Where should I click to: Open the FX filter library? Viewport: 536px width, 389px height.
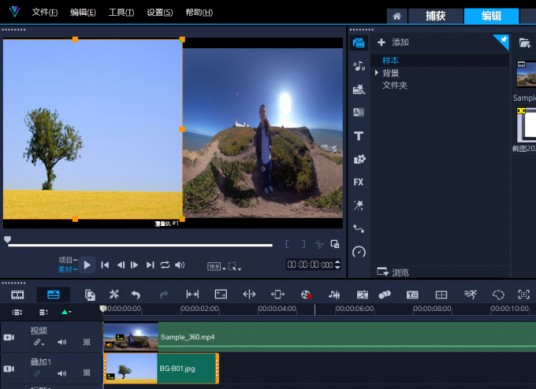359,182
